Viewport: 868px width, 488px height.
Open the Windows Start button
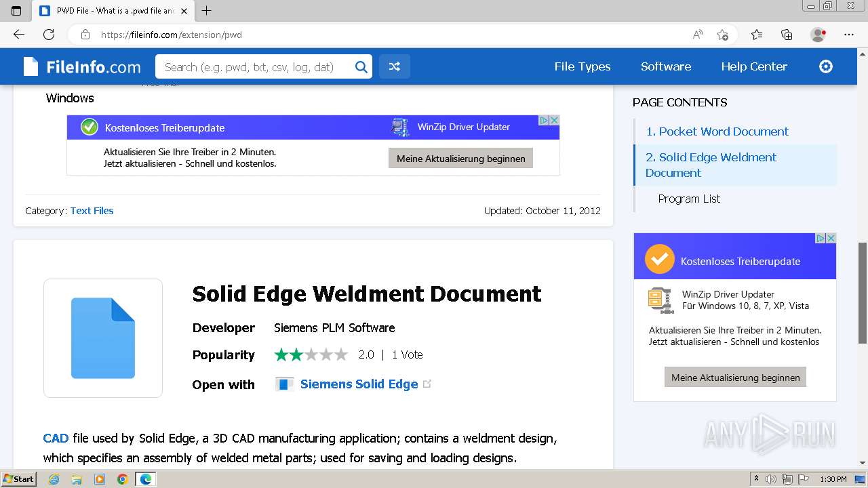[18, 479]
